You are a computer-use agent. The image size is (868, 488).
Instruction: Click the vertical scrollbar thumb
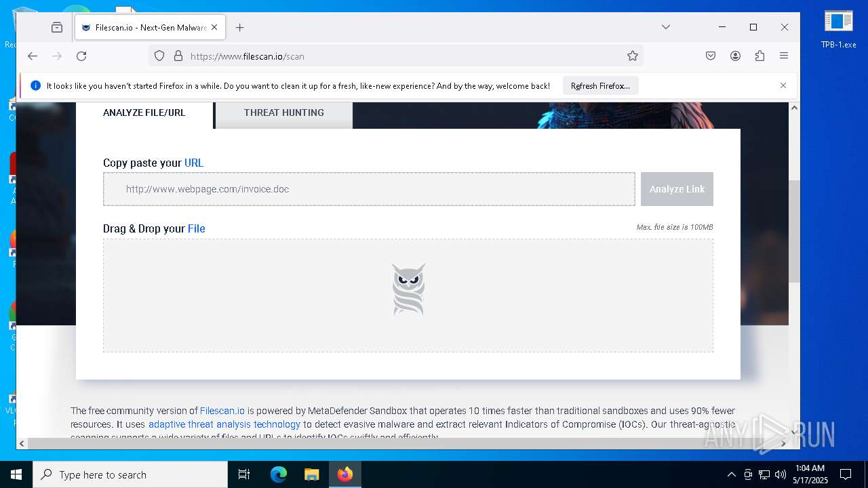[794, 232]
